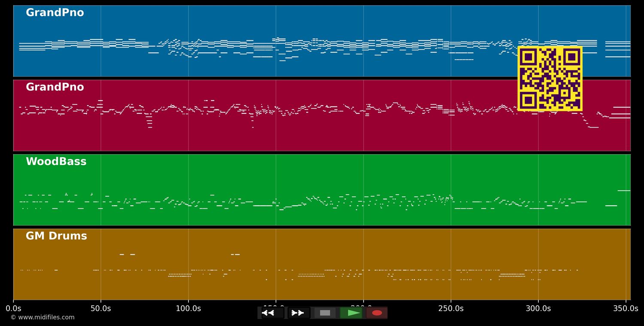Select the blue GrandPno track label

click(55, 13)
